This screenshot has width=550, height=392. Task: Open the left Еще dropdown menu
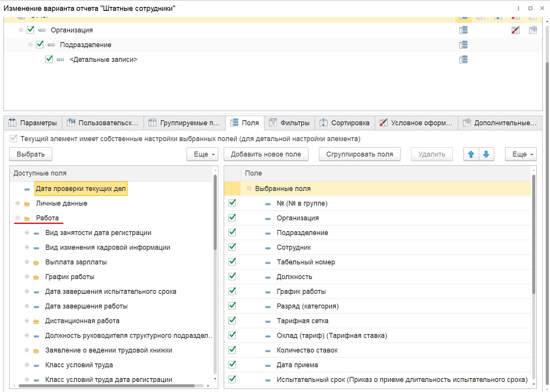[x=202, y=154]
